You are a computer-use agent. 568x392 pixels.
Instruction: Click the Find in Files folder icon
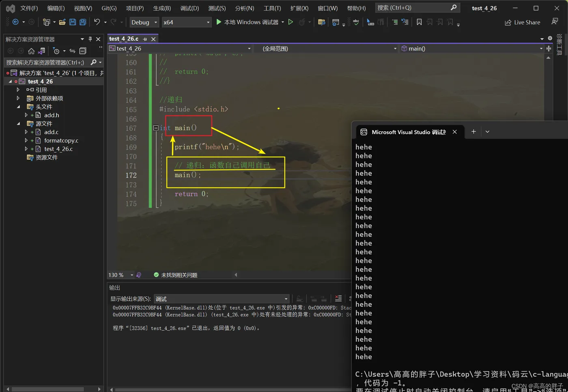[322, 22]
